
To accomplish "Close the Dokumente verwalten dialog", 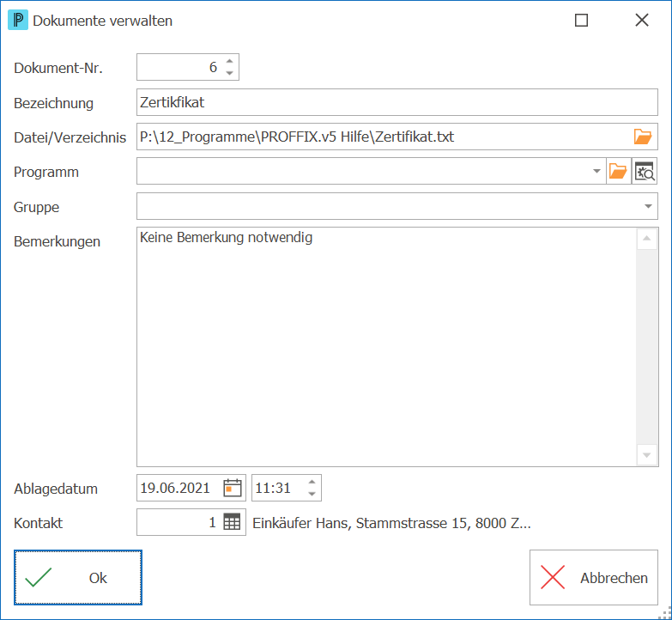I will point(642,20).
